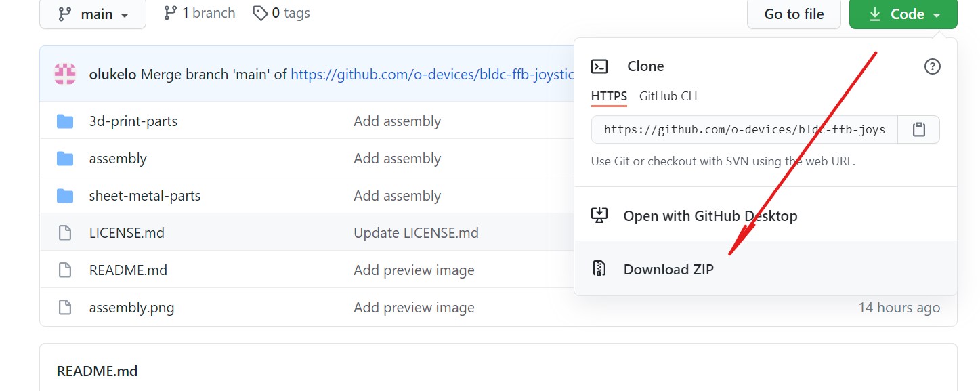Click the GitHub Desktop download icon

[599, 215]
